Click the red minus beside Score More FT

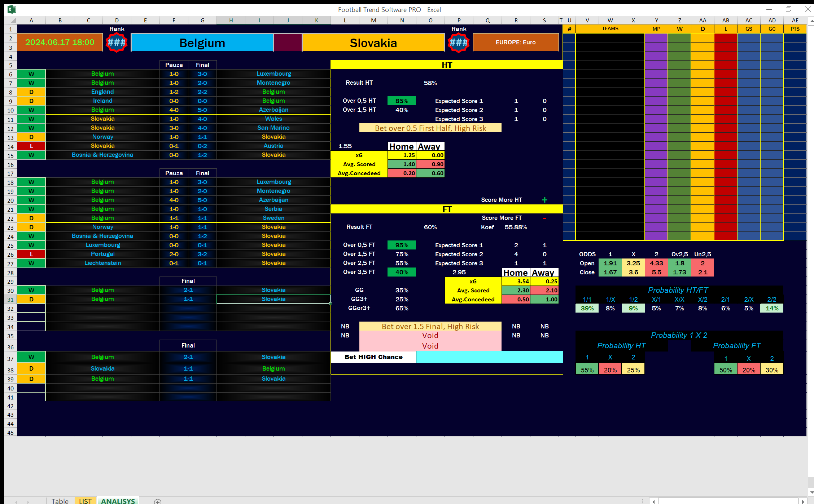pyautogui.click(x=544, y=218)
